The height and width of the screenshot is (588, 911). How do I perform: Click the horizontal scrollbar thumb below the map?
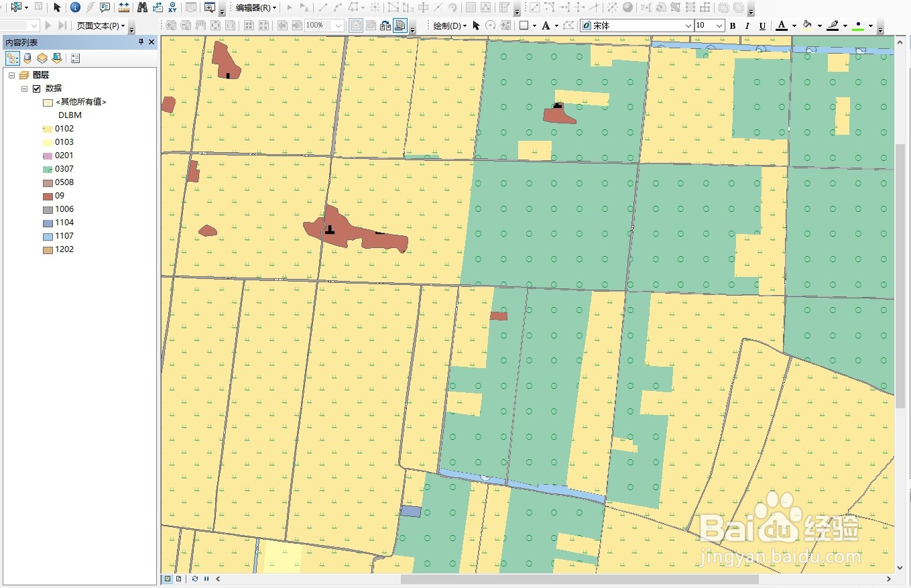pyautogui.click(x=580, y=579)
